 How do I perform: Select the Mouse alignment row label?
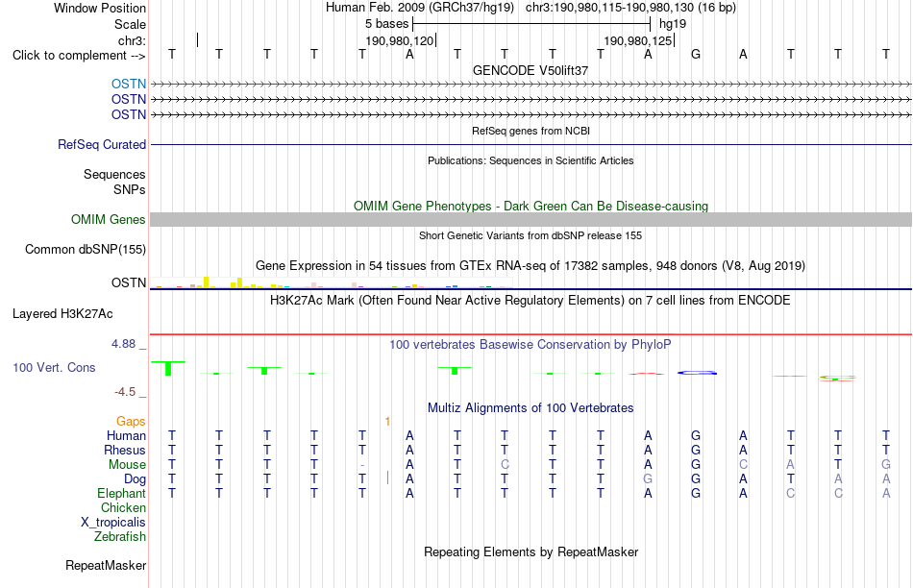(127, 465)
